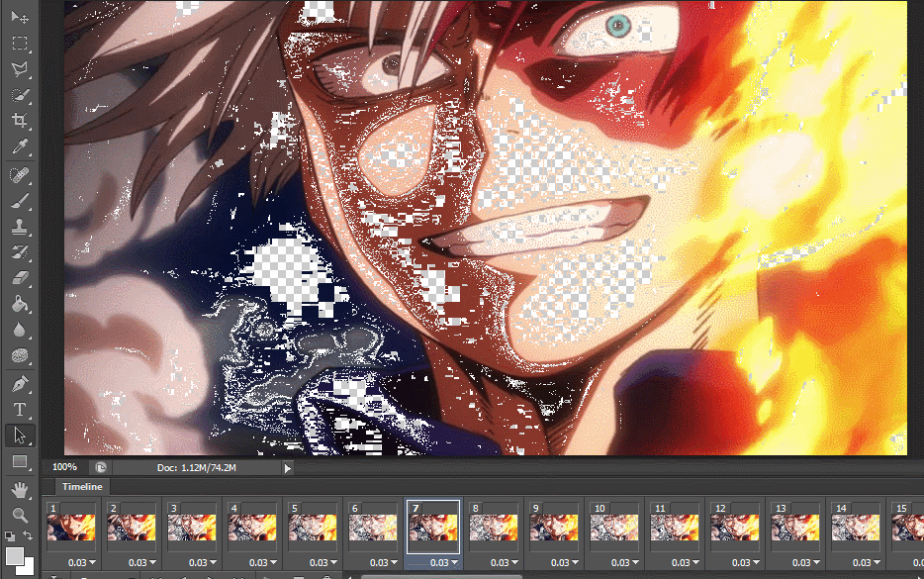
Task: Select frame 3 thumbnail in Timeline
Action: (x=192, y=528)
